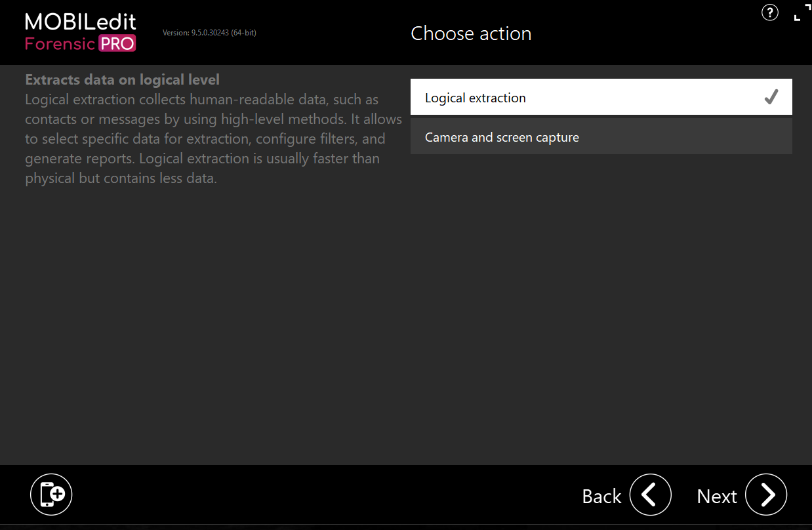Open the help question mark icon
Screen dimensions: 812x530
[769, 12]
